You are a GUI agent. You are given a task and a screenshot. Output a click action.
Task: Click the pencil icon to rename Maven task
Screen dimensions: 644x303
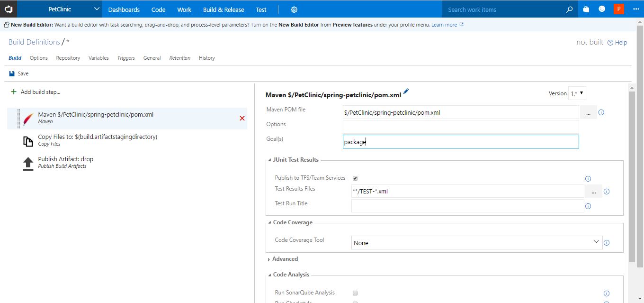tap(406, 92)
